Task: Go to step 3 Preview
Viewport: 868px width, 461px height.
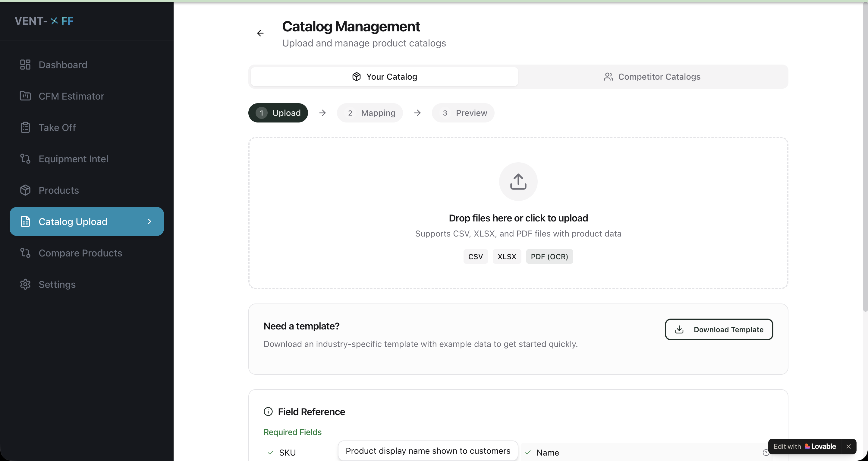Action: tap(463, 113)
